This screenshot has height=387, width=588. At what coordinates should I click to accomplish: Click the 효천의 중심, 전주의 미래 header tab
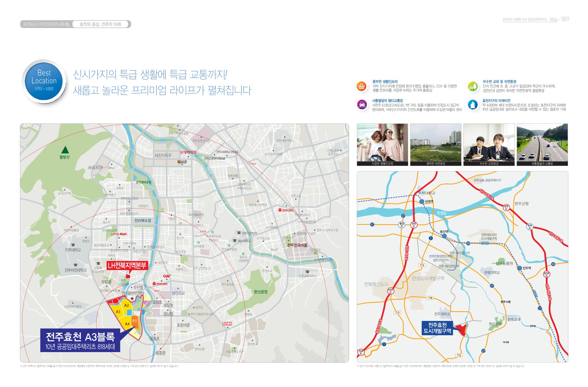click(x=100, y=24)
